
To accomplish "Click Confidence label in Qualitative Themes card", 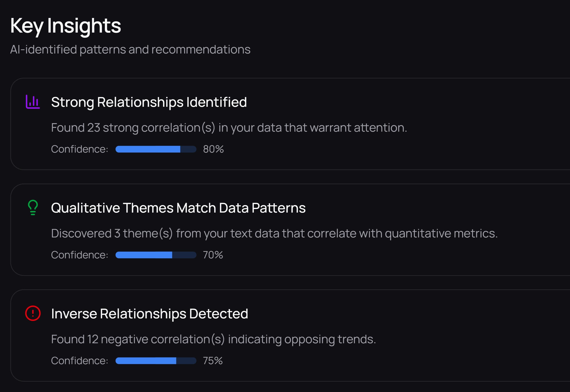I will tap(80, 255).
